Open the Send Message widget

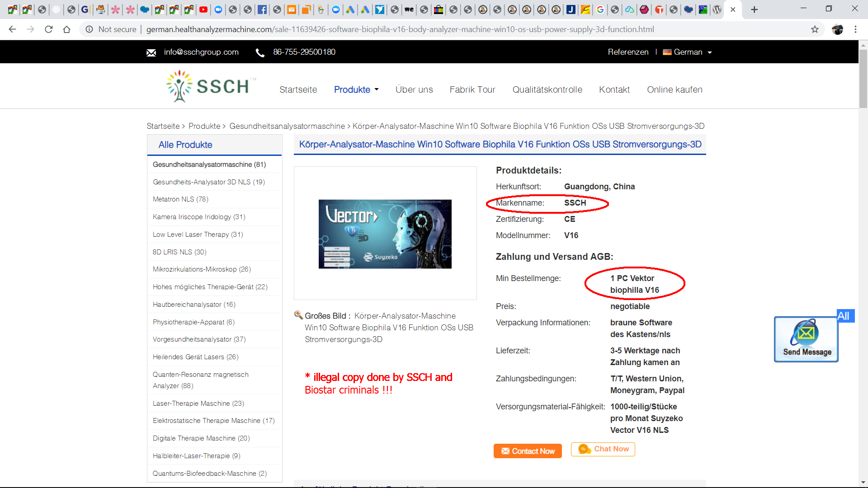click(806, 339)
